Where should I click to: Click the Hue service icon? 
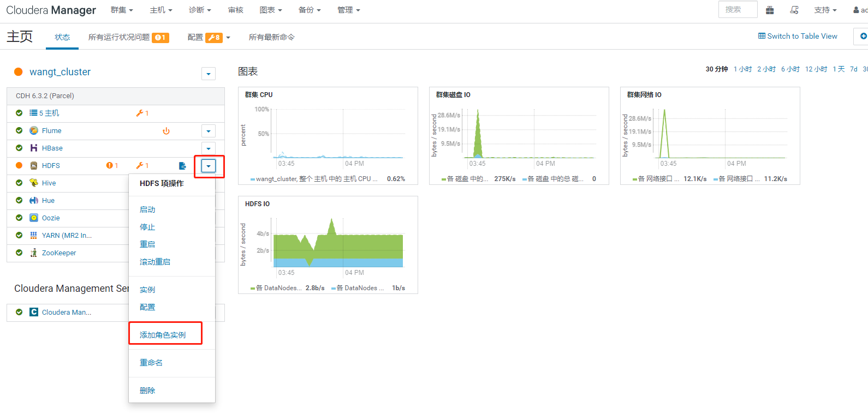pos(34,201)
